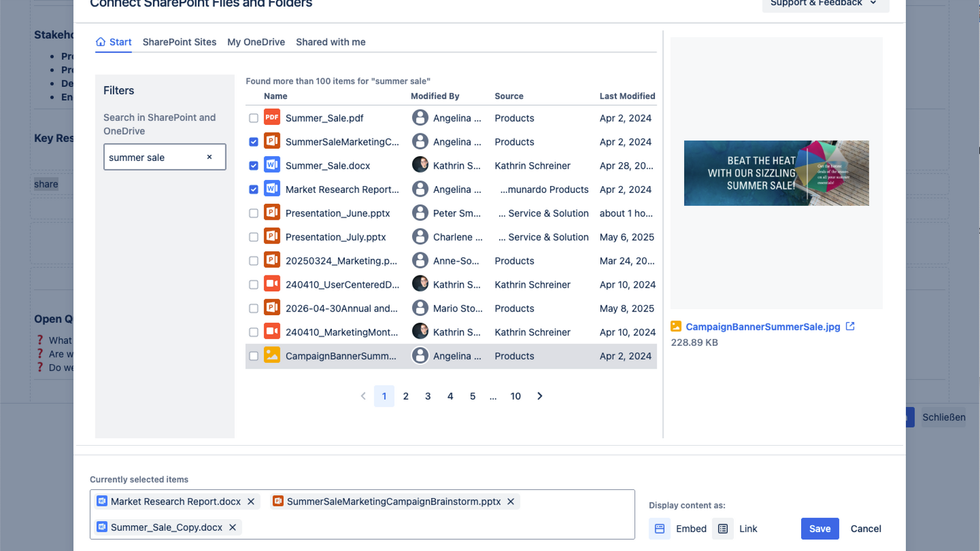
Task: Click the Schließen button in background page
Action: (944, 418)
